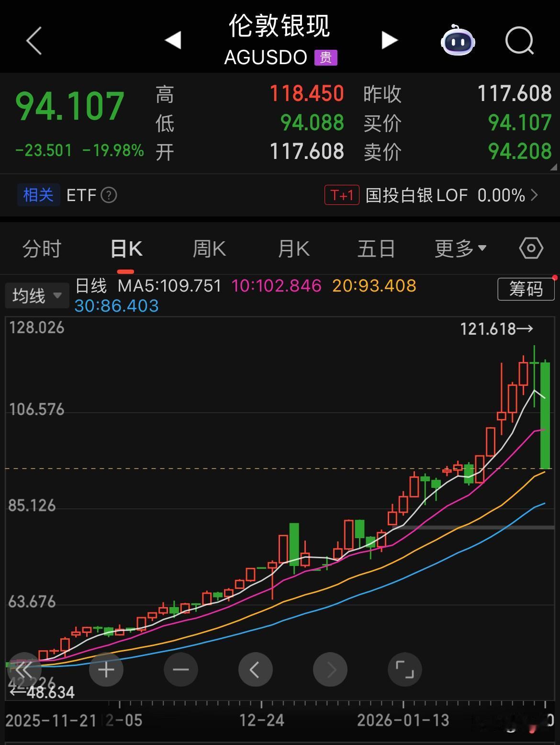Viewport: 560px width, 745px height.
Task: Open search with the magnifier icon
Action: [x=520, y=41]
